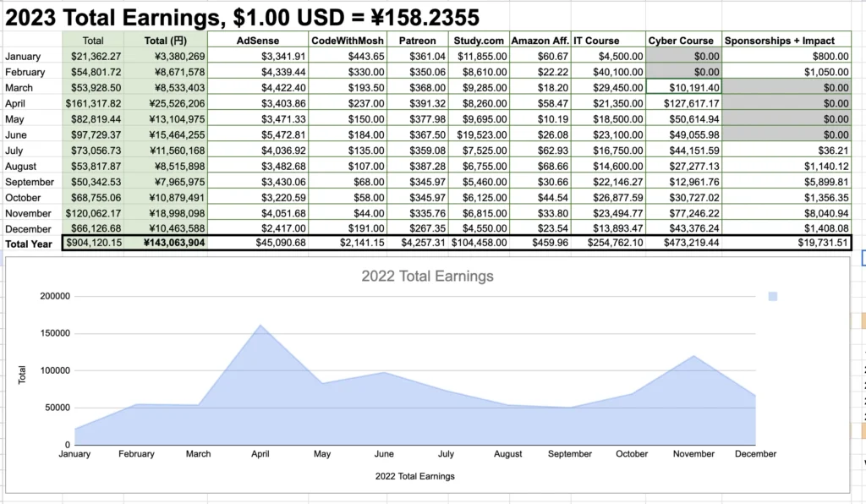Click the Patreon column header
The image size is (866, 504).
tap(418, 40)
